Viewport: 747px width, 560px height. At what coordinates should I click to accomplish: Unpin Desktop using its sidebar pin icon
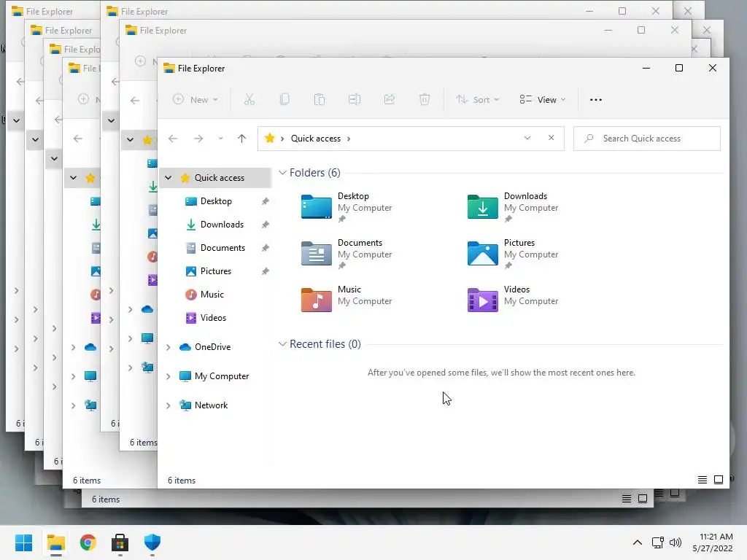pos(266,201)
